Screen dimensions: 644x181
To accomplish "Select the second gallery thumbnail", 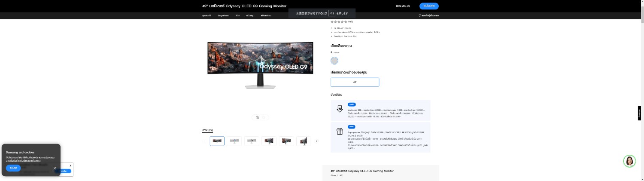I will click(x=234, y=141).
